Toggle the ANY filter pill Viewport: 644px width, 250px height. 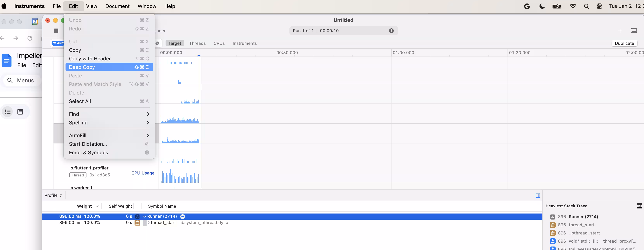tap(58, 43)
